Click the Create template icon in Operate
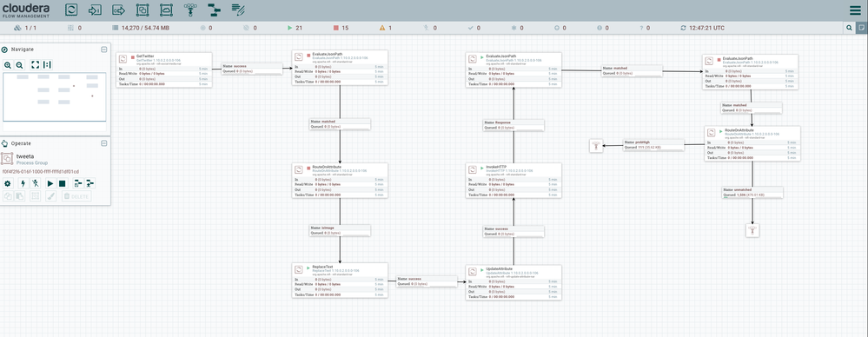The width and height of the screenshot is (868, 337). pos(78,183)
